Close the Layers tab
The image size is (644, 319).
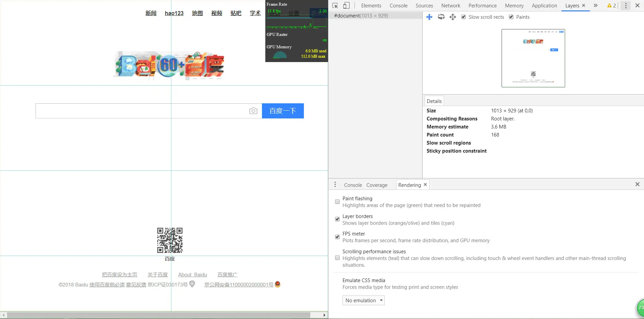coord(584,6)
